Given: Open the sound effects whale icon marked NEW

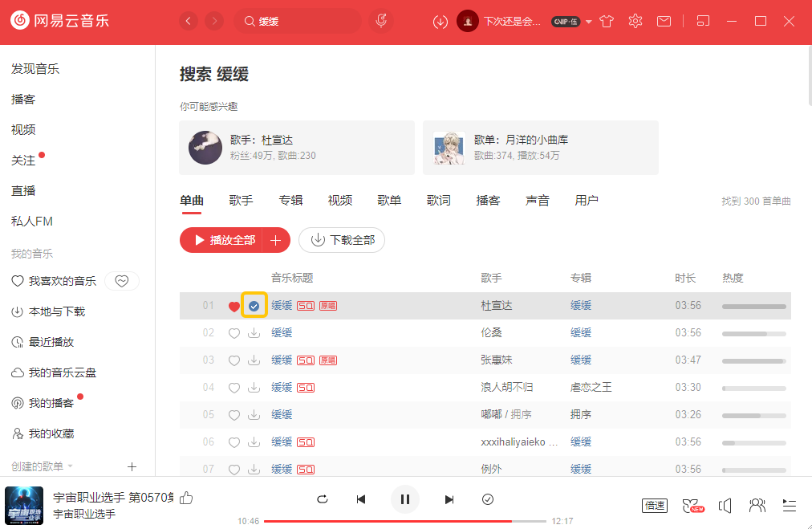Looking at the screenshot, I should coord(692,506).
